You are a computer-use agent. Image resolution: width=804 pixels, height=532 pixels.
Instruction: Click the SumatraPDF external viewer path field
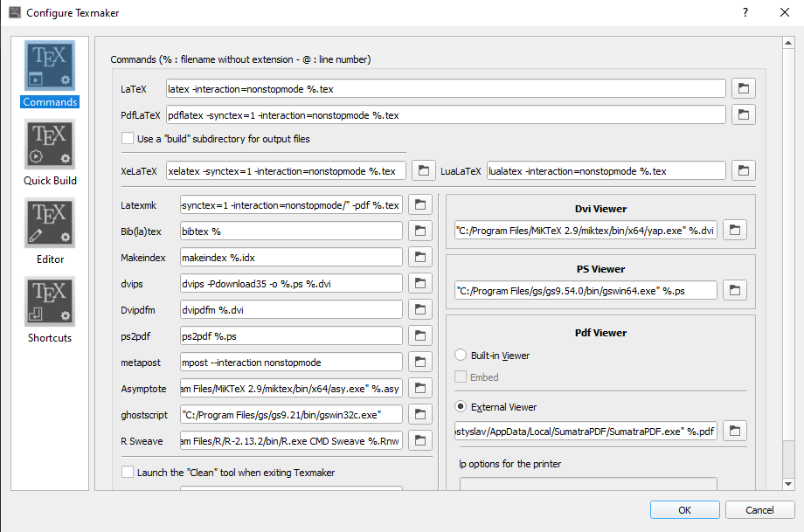(x=586, y=431)
